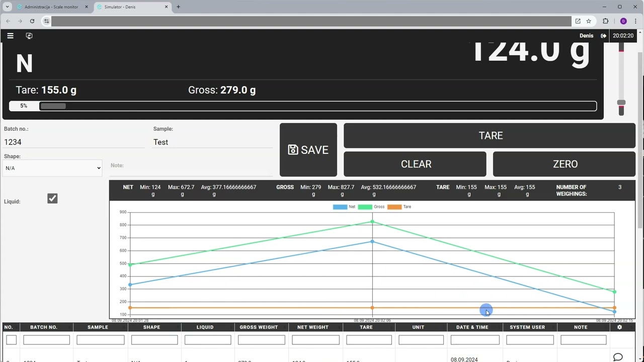Filter the Net Weight column
This screenshot has width=644, height=362.
[315, 340]
